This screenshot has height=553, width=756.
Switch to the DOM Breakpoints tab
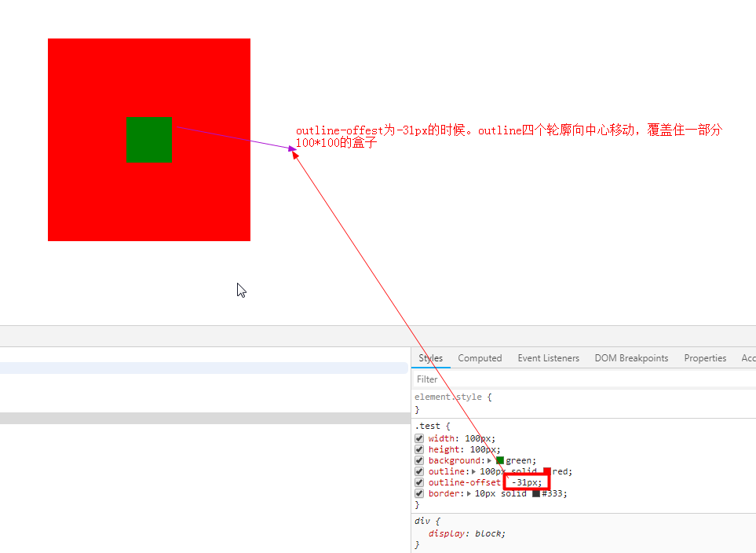pyautogui.click(x=631, y=358)
